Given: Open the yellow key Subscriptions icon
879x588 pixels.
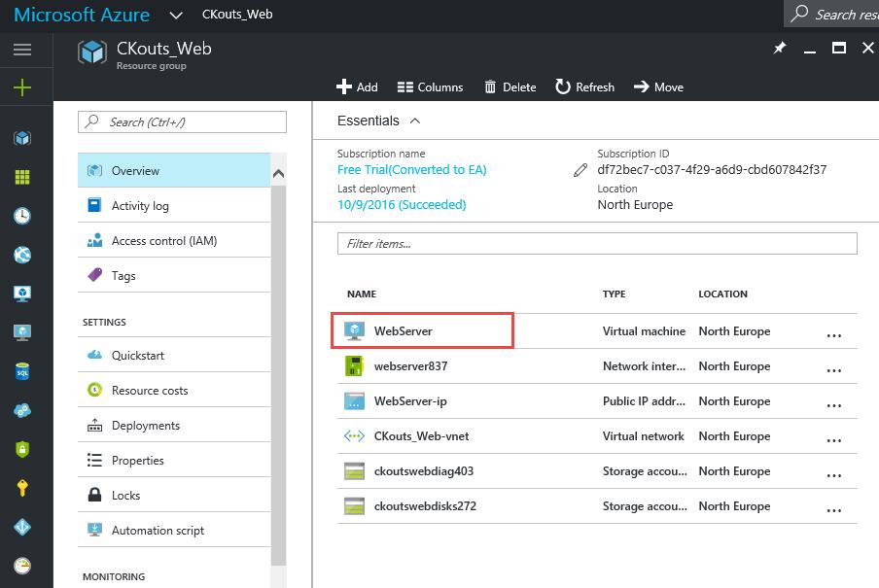Looking at the screenshot, I should click(x=22, y=488).
